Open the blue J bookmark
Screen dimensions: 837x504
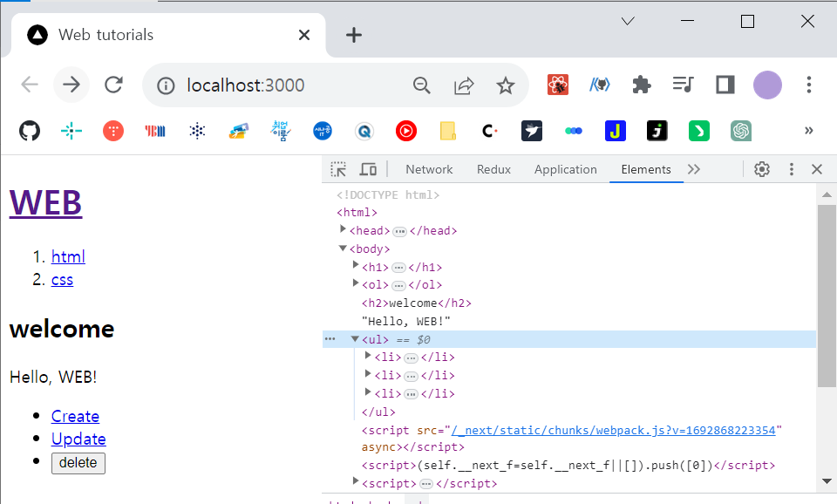615,131
